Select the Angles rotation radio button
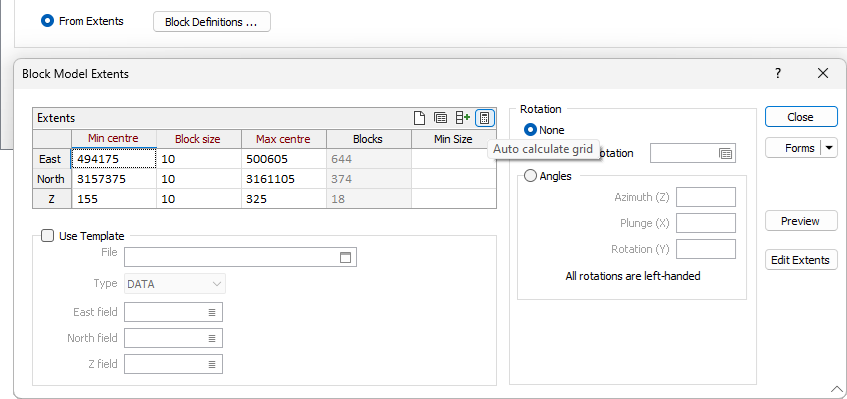 tap(530, 176)
